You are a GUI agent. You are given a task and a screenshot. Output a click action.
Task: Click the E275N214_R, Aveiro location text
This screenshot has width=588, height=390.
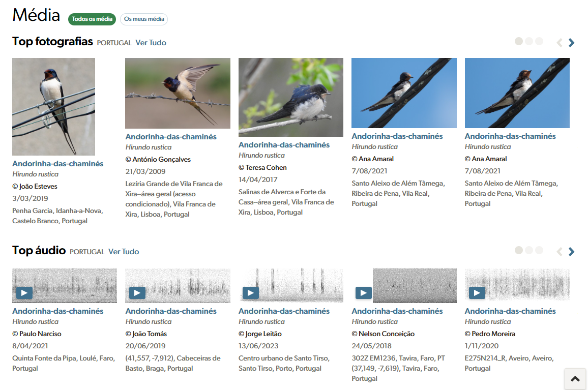[x=509, y=364]
